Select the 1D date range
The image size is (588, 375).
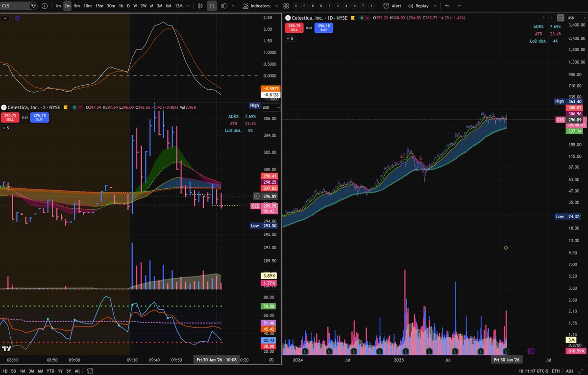5,371
